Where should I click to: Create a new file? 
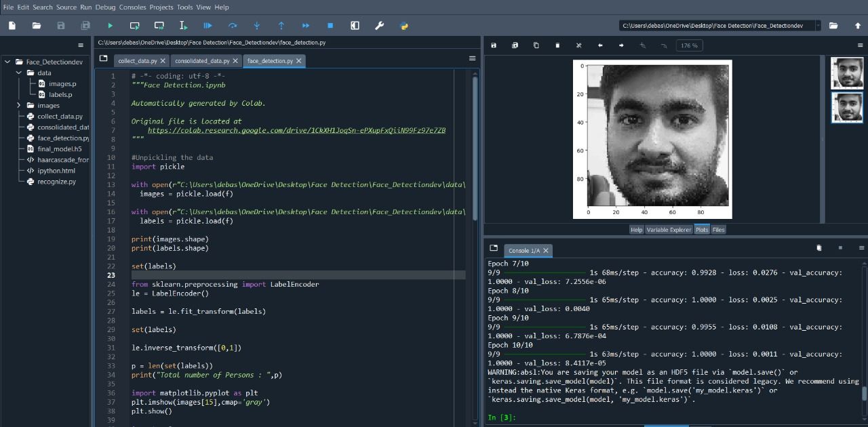[x=11, y=25]
